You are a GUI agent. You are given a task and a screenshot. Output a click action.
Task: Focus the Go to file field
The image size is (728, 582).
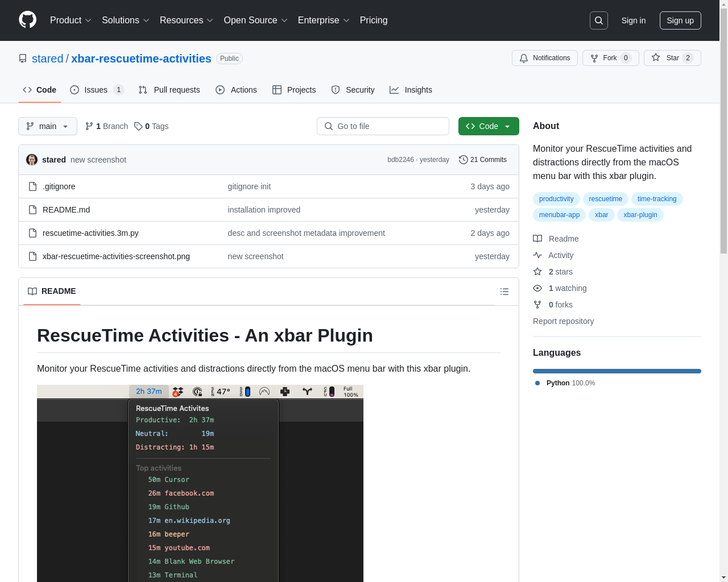coord(383,126)
